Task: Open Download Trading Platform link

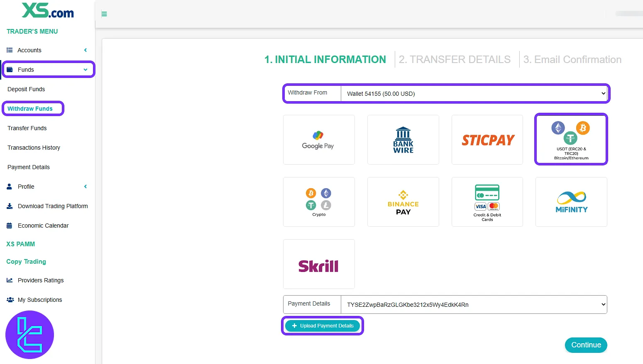Action: point(53,206)
